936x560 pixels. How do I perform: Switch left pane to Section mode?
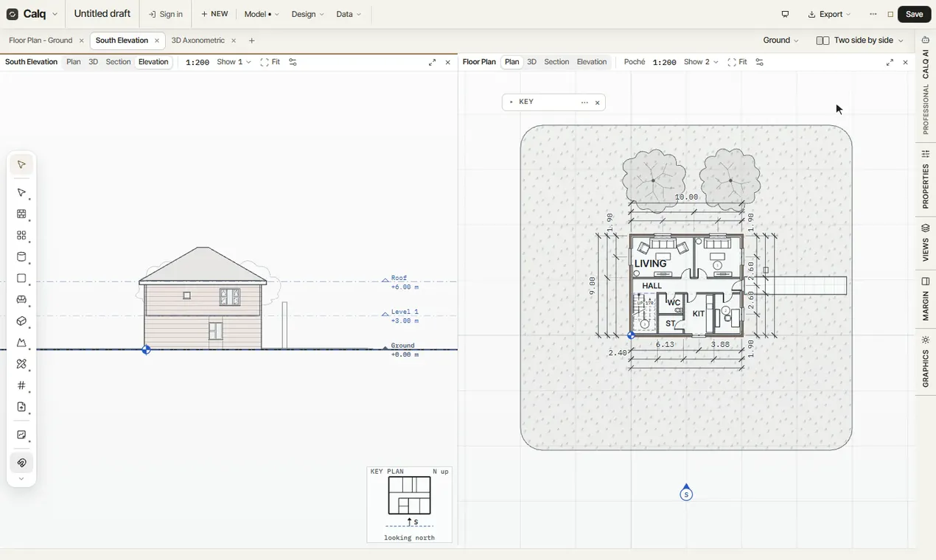118,62
